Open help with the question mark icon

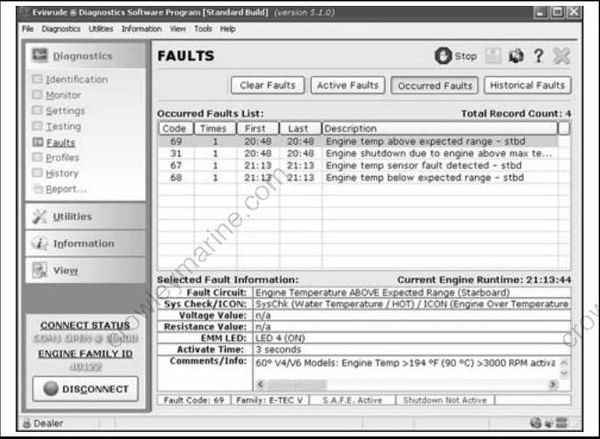[x=538, y=57]
